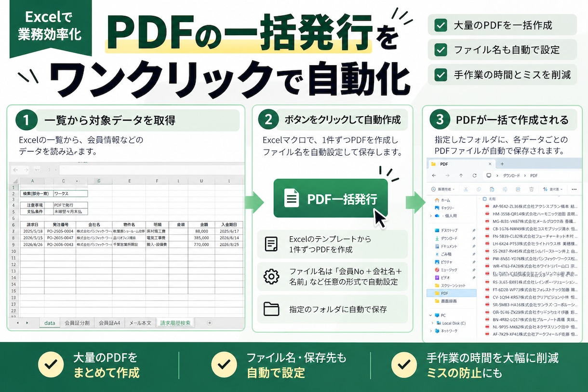This screenshot has width=588, height=392.
Task: Expand ネットワーク node in sidebar
Action: (430, 331)
